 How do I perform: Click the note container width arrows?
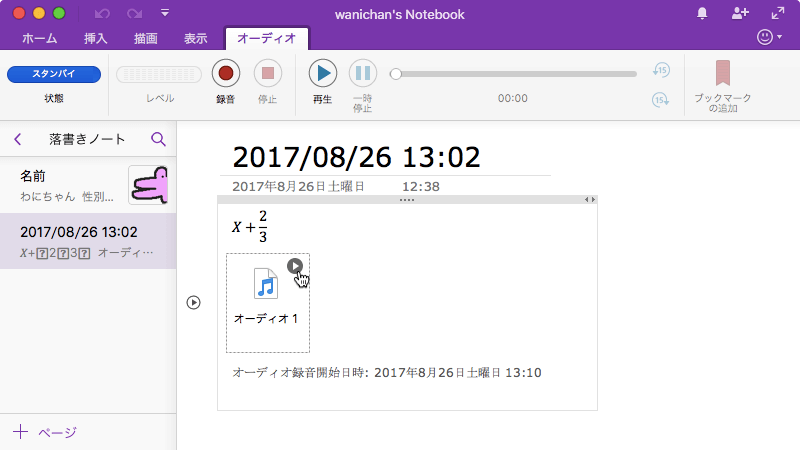pyautogui.click(x=590, y=199)
